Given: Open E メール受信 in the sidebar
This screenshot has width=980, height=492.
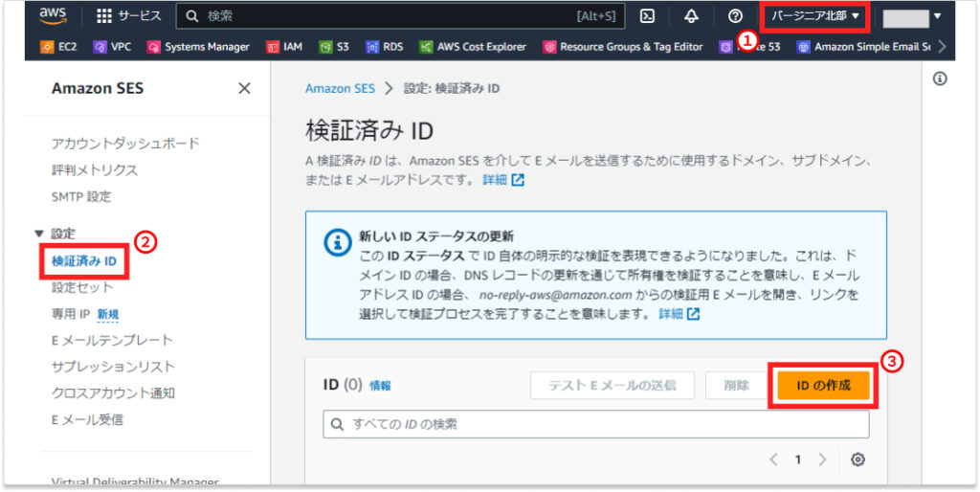Looking at the screenshot, I should point(87,419).
